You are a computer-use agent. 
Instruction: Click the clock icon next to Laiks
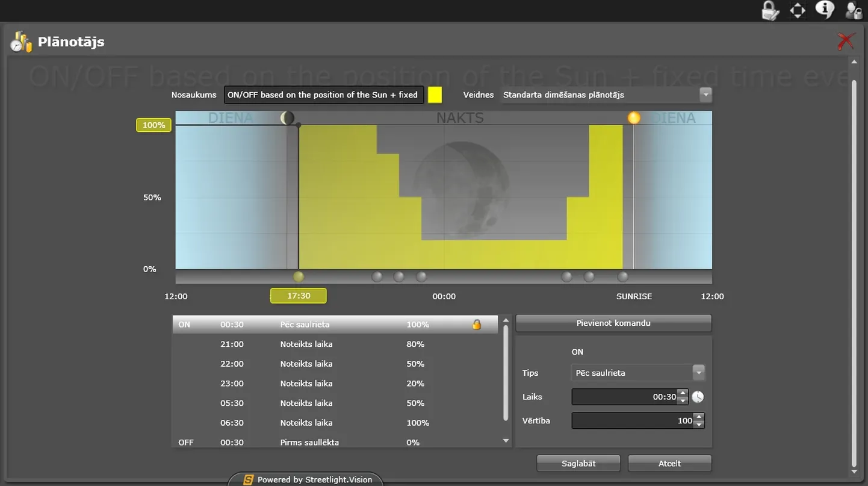click(x=698, y=397)
